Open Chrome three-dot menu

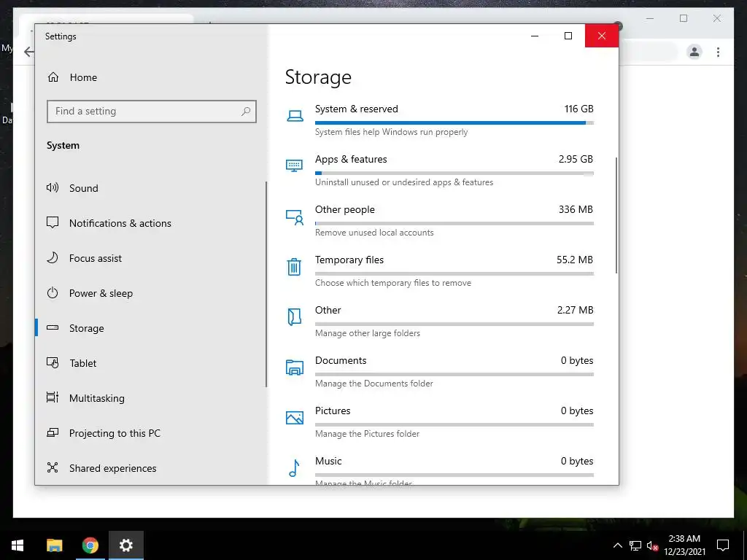click(x=718, y=52)
